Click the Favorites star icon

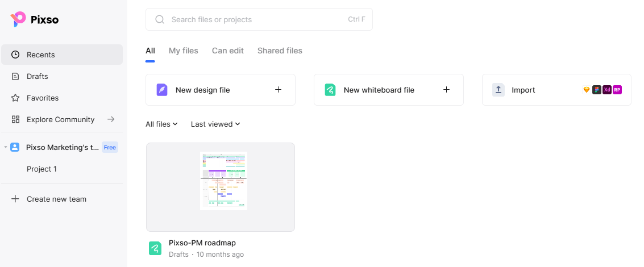coord(15,98)
